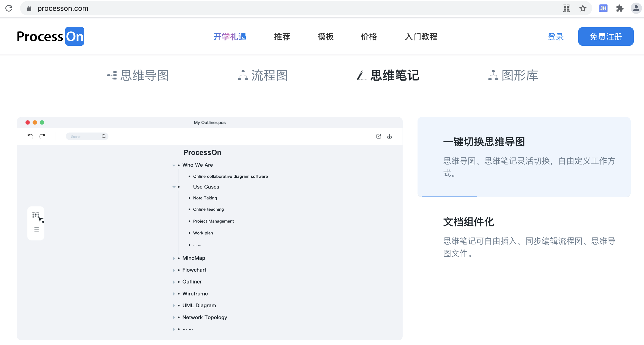Click the lock icon in address bar
The image size is (644, 345).
click(29, 8)
